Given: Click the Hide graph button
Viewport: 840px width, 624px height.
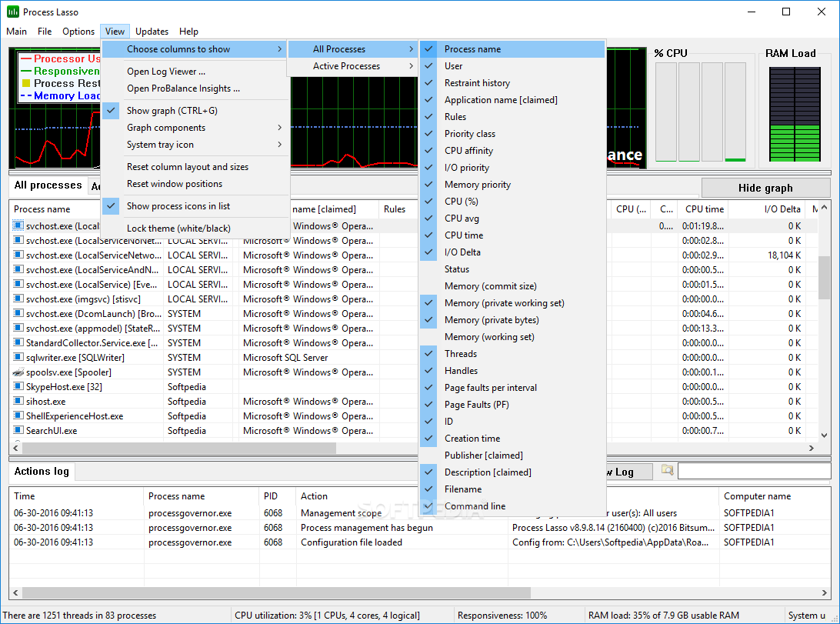Looking at the screenshot, I should click(x=765, y=188).
